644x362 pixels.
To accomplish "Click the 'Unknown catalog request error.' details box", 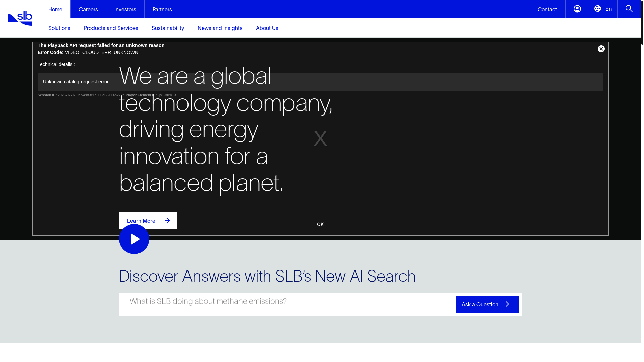I will pyautogui.click(x=320, y=82).
